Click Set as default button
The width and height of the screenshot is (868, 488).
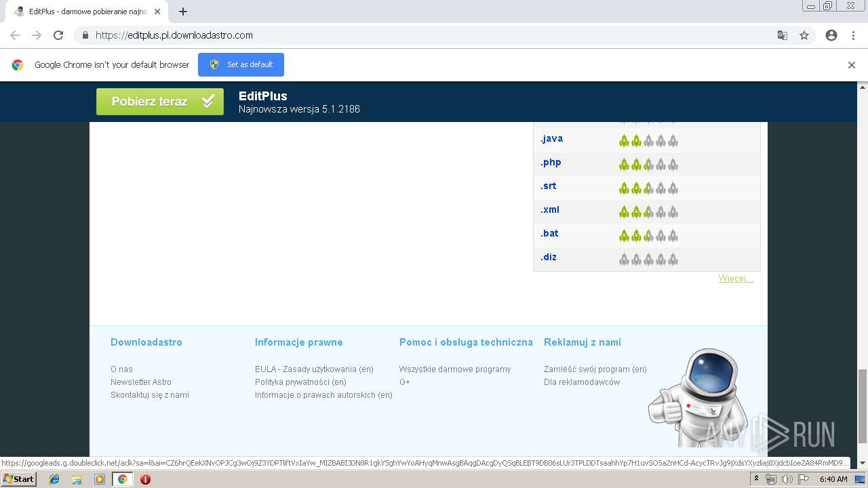241,64
